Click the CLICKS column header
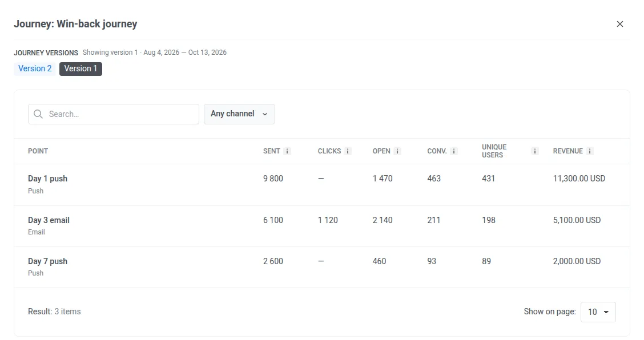 click(329, 151)
